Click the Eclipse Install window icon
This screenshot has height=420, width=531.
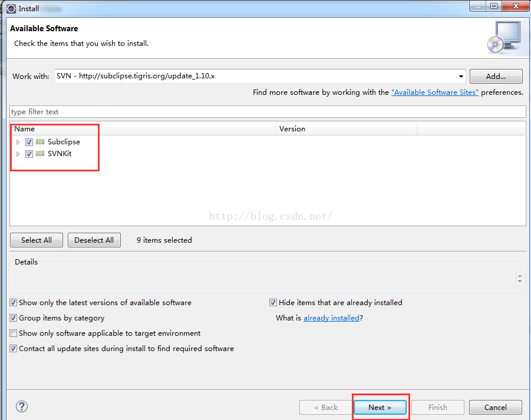tap(11, 8)
